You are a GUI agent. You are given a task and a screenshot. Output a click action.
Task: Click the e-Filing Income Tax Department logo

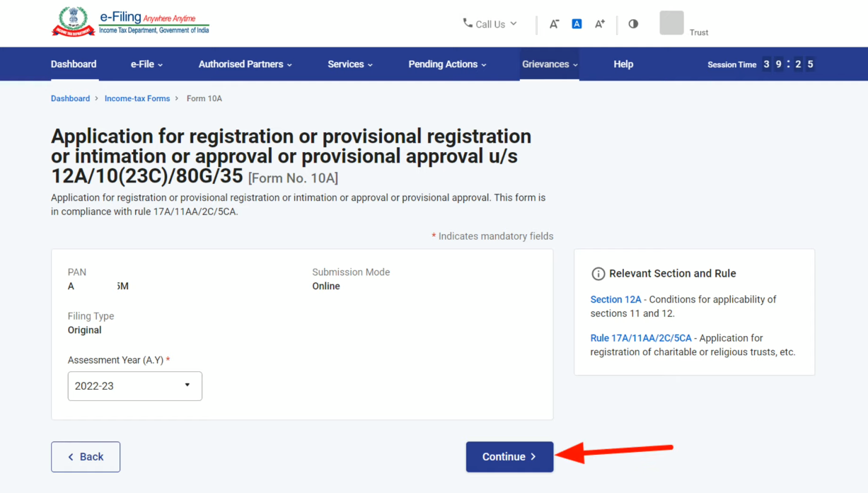(131, 22)
